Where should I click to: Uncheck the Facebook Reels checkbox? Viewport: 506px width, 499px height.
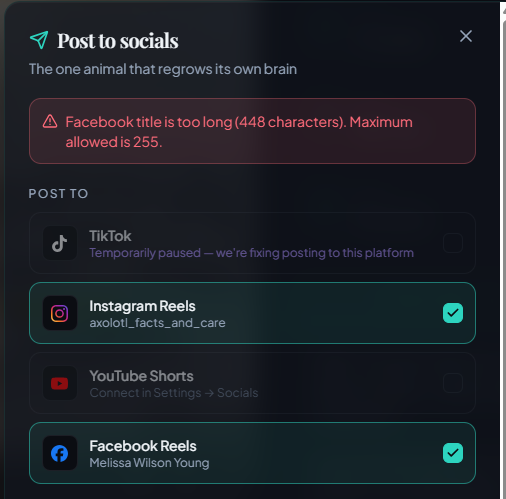[x=453, y=453]
